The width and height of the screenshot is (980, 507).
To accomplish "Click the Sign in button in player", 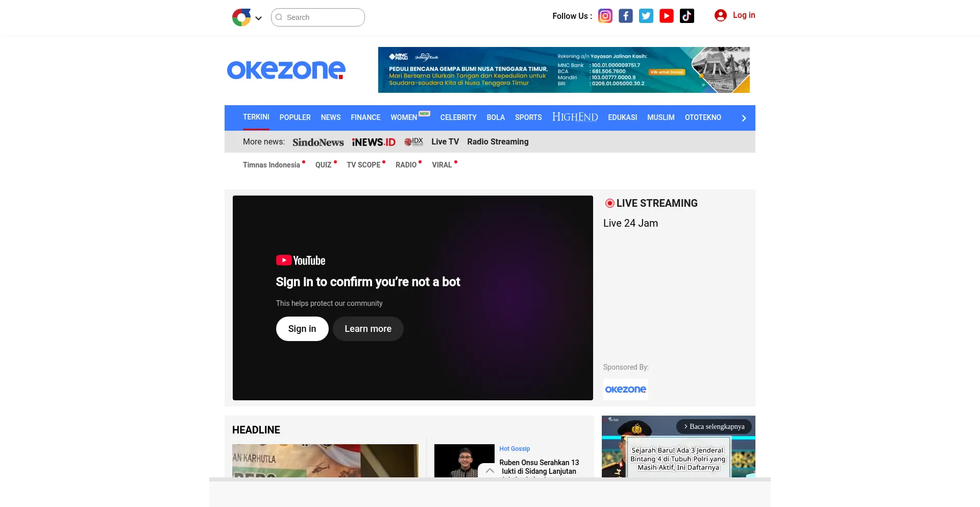I will tap(302, 329).
